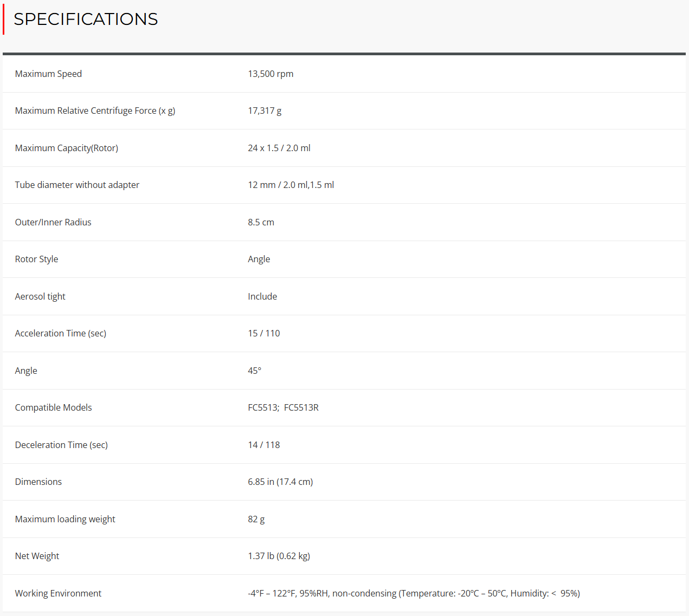The height and width of the screenshot is (616, 689).
Task: Click the 24 x 1.5 / 2.0 ml value
Action: (x=279, y=148)
